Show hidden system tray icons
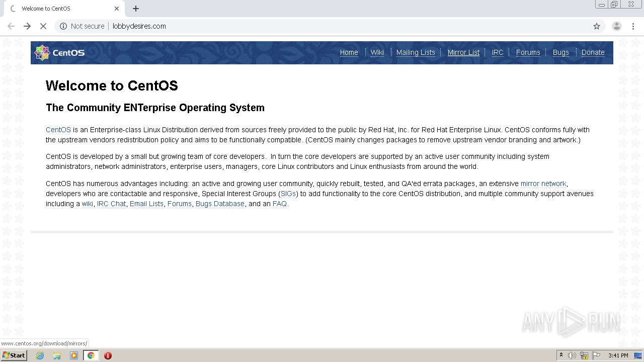 pyautogui.click(x=561, y=355)
